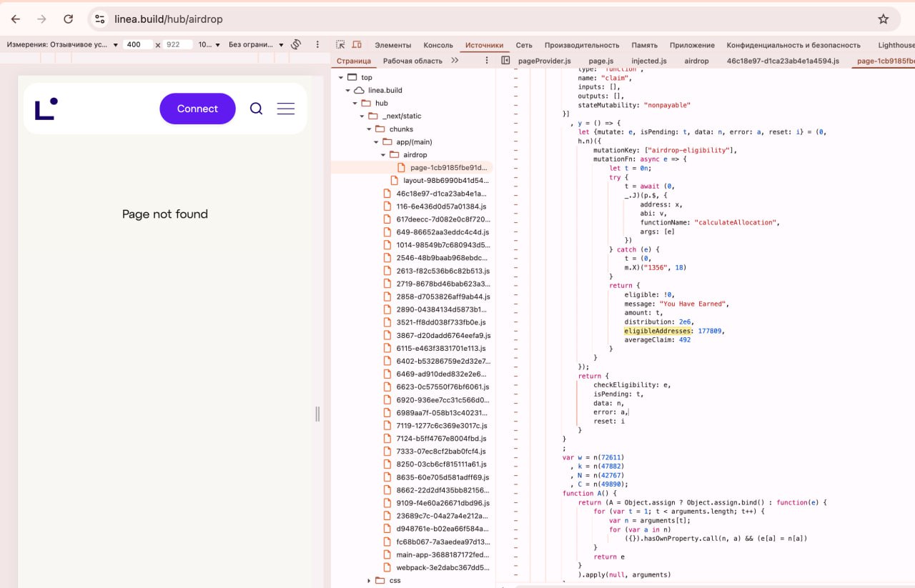Connect wallet on Linea page
The height and width of the screenshot is (588, 915).
point(197,109)
